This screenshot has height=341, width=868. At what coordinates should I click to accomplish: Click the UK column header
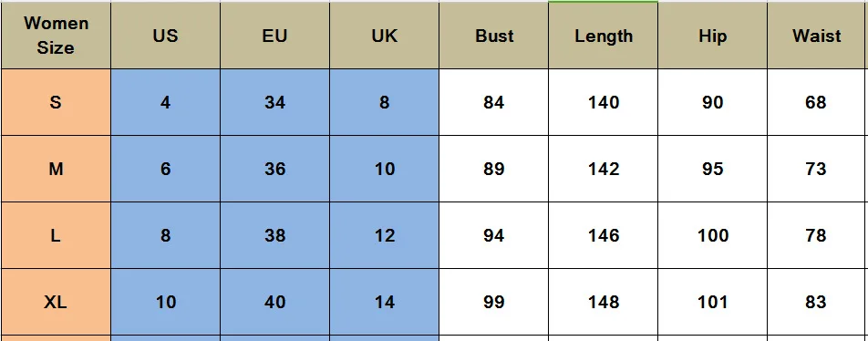coord(384,36)
